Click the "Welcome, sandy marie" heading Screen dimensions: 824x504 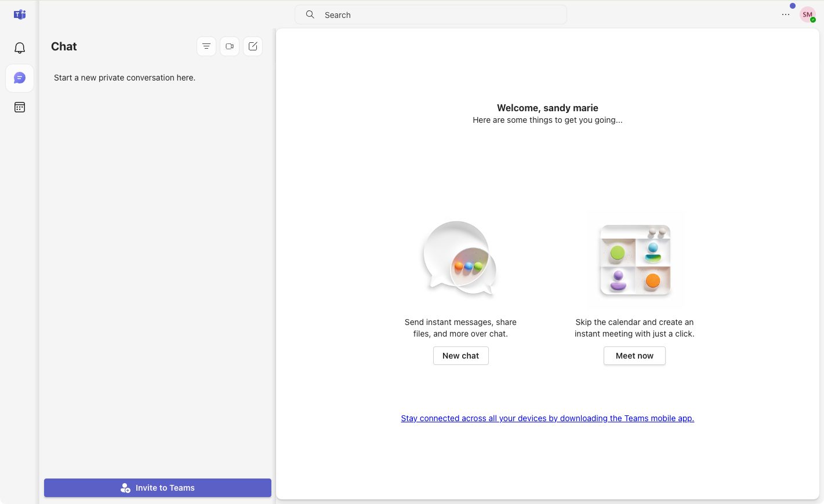pyautogui.click(x=547, y=108)
